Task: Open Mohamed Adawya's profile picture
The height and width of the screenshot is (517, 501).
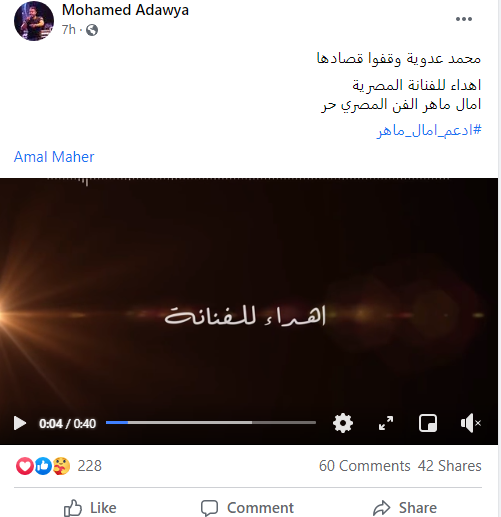Action: (x=34, y=21)
